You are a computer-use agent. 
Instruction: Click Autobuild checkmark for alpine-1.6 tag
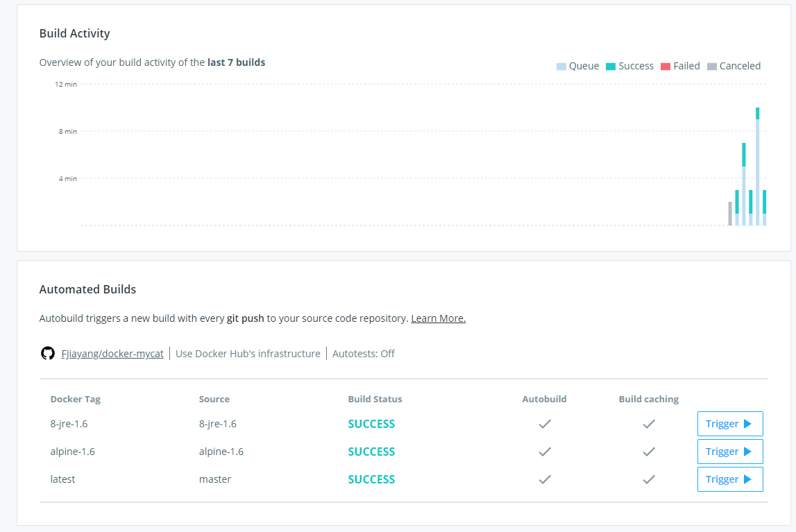pos(545,452)
